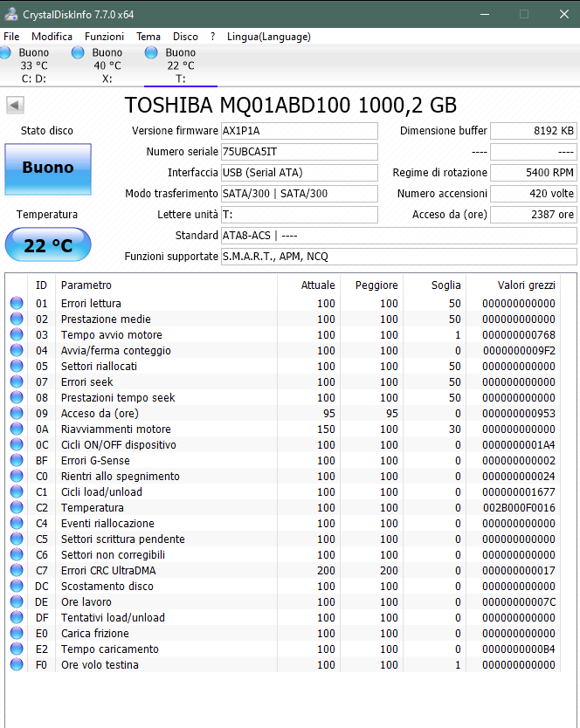This screenshot has width=580, height=728.
Task: Click status orb for Settori riallocati row
Action: coord(17,367)
